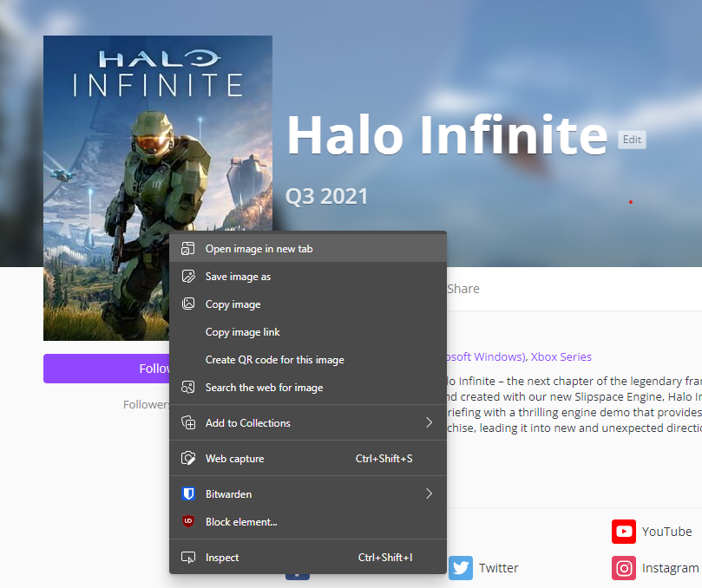Click the Search the web for image icon
Image resolution: width=702 pixels, height=588 pixels.
pyautogui.click(x=188, y=387)
